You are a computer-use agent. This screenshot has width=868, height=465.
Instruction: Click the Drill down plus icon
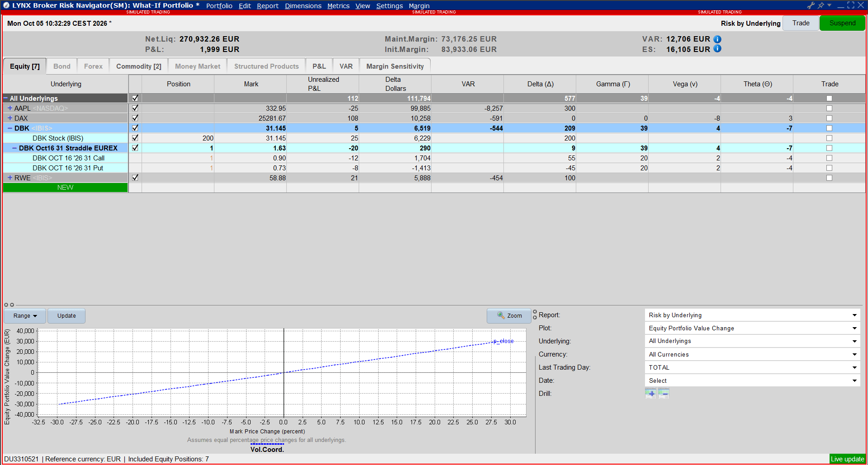(650, 393)
